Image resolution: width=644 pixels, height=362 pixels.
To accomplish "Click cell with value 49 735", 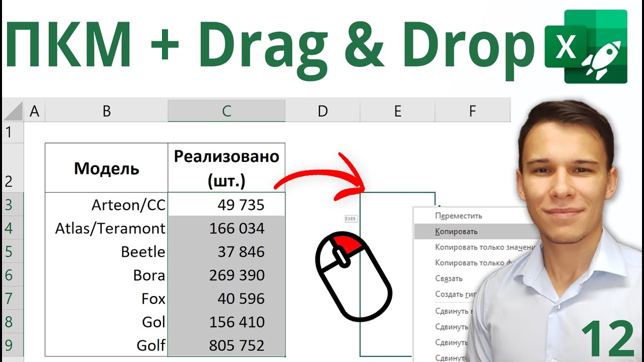I will click(x=226, y=205).
